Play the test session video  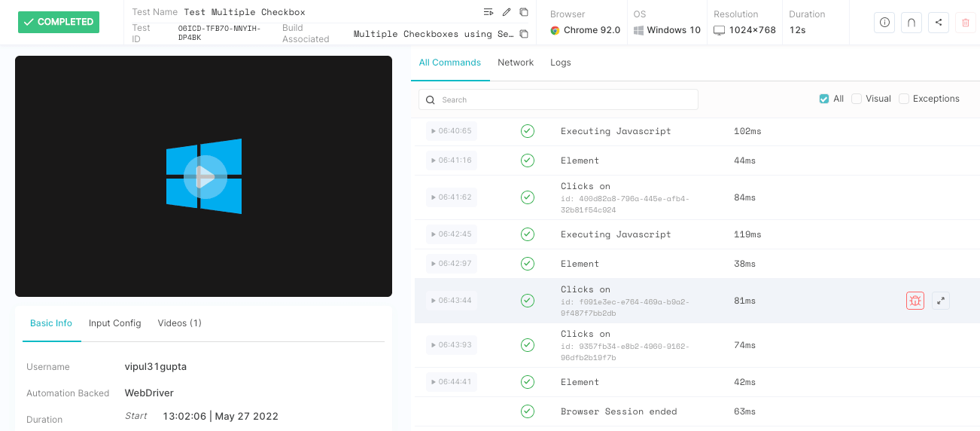(x=205, y=177)
